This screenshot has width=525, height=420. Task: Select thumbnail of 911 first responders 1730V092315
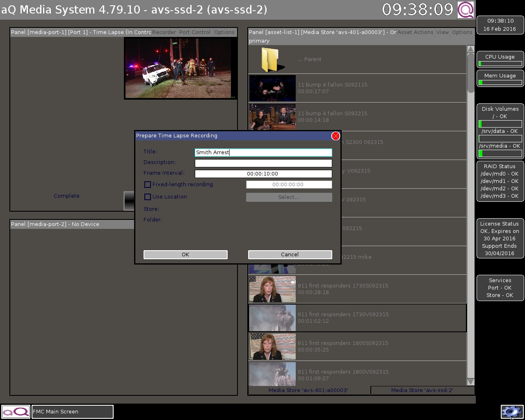tap(272, 318)
